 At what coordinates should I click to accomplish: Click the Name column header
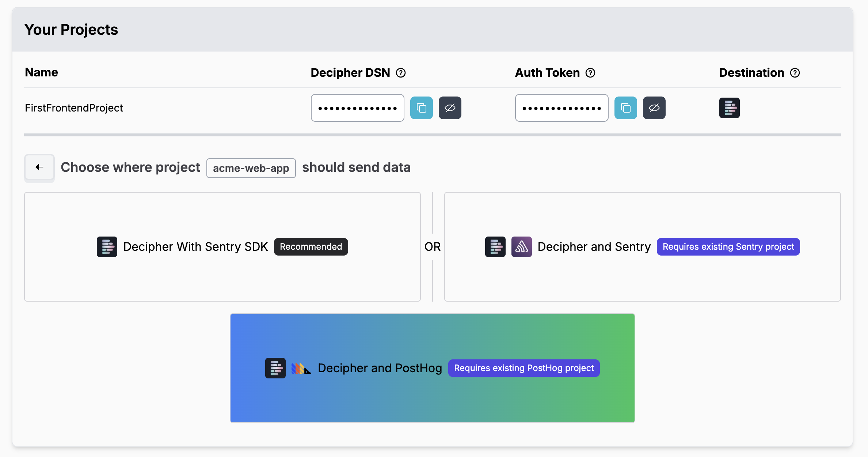pos(41,72)
